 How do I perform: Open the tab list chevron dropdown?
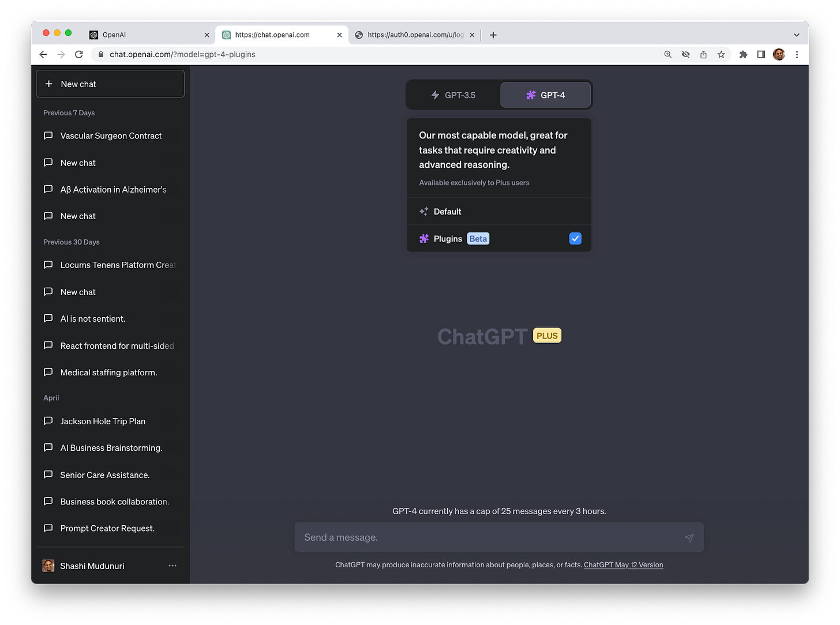coord(796,35)
